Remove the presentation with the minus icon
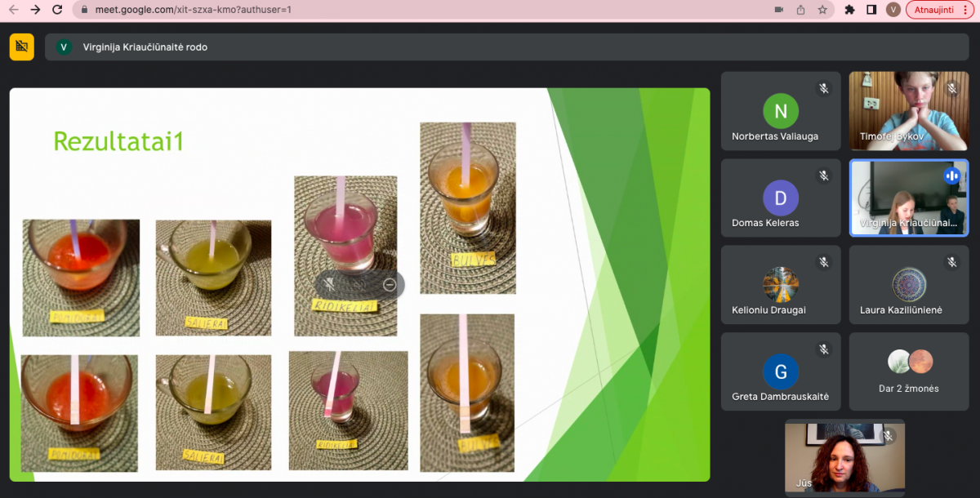 point(390,284)
